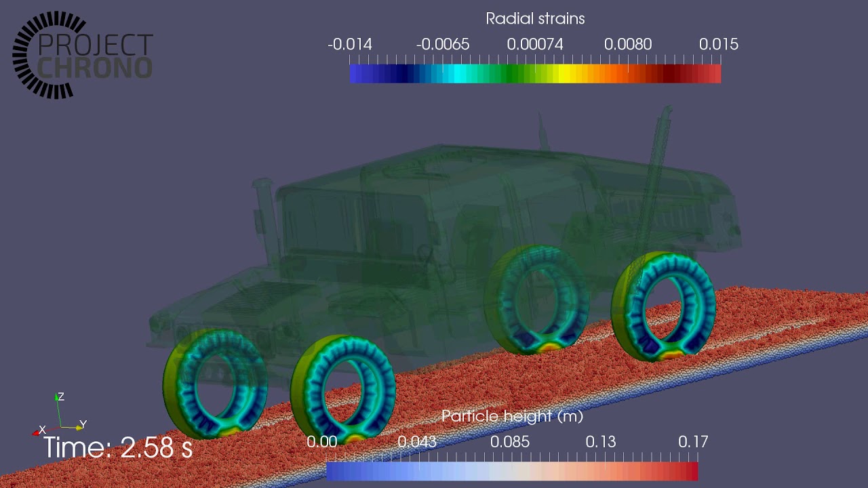Viewport: 868px width, 488px height.
Task: Click the "0.0080" strain legend value
Action: [628, 45]
